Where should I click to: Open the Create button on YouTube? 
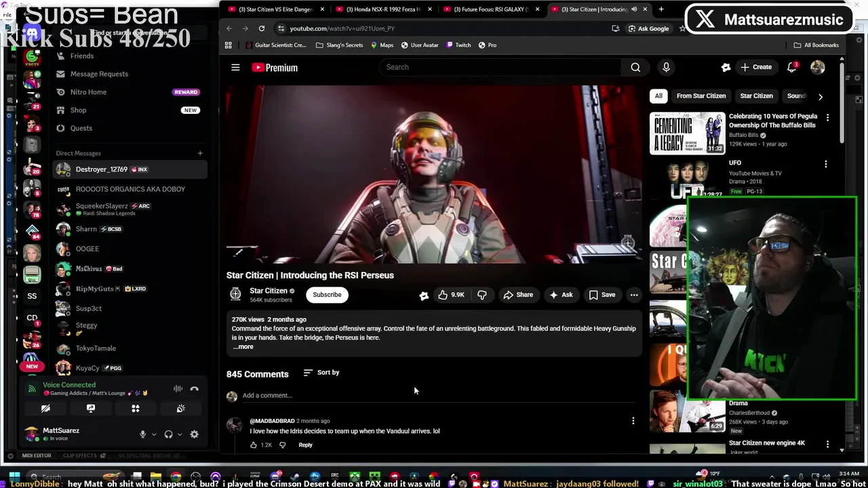(x=756, y=67)
